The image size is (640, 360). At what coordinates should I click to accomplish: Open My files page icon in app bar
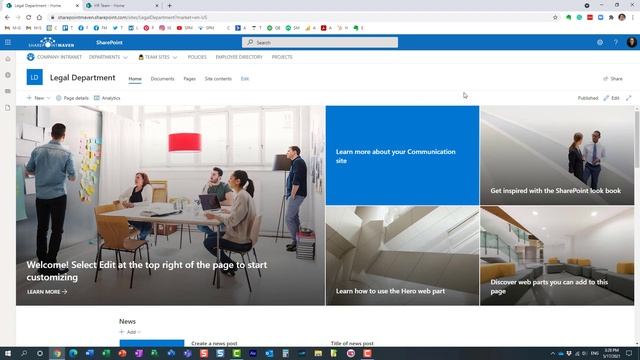pos(8,108)
